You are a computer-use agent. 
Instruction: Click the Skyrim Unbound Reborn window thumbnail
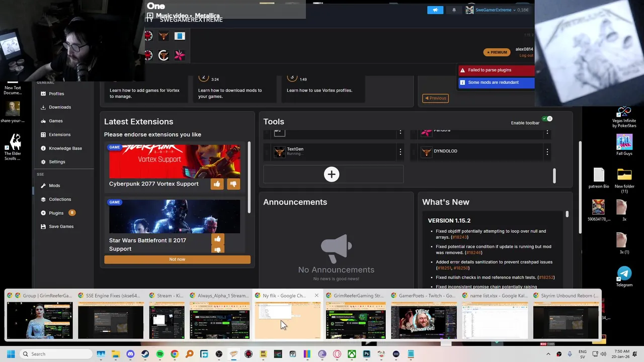click(566, 320)
